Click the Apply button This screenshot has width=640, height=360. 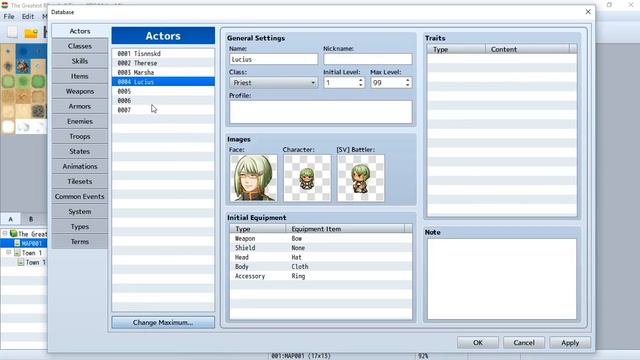[x=570, y=343]
